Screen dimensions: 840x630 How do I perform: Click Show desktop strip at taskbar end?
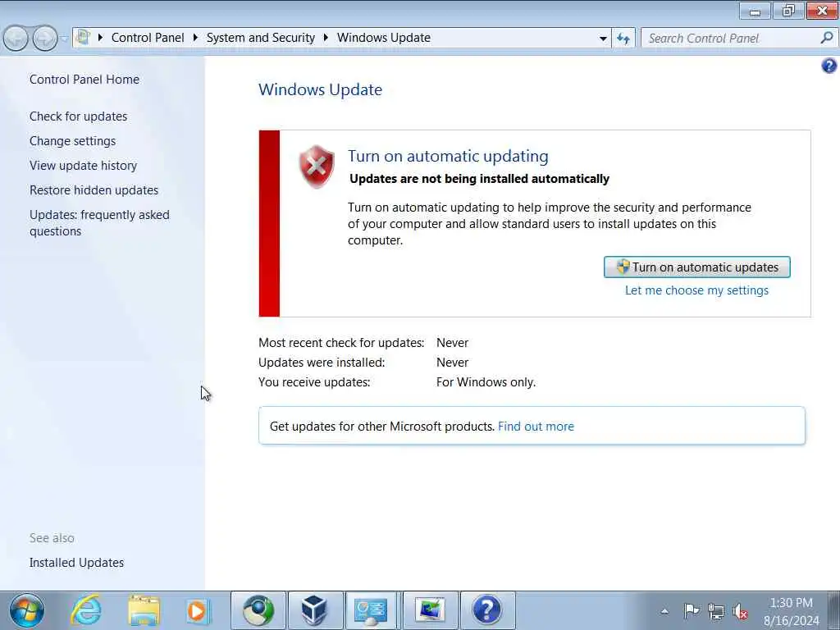click(x=833, y=610)
